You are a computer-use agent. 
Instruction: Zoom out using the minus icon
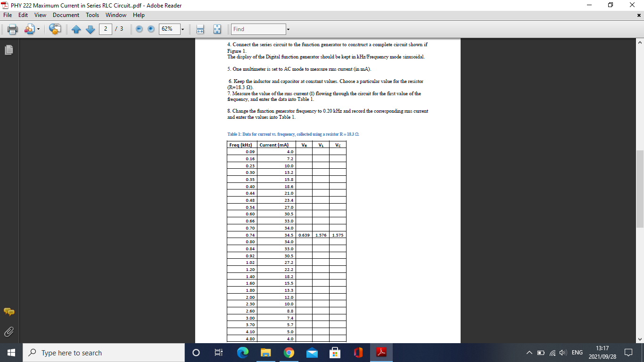pos(140,29)
